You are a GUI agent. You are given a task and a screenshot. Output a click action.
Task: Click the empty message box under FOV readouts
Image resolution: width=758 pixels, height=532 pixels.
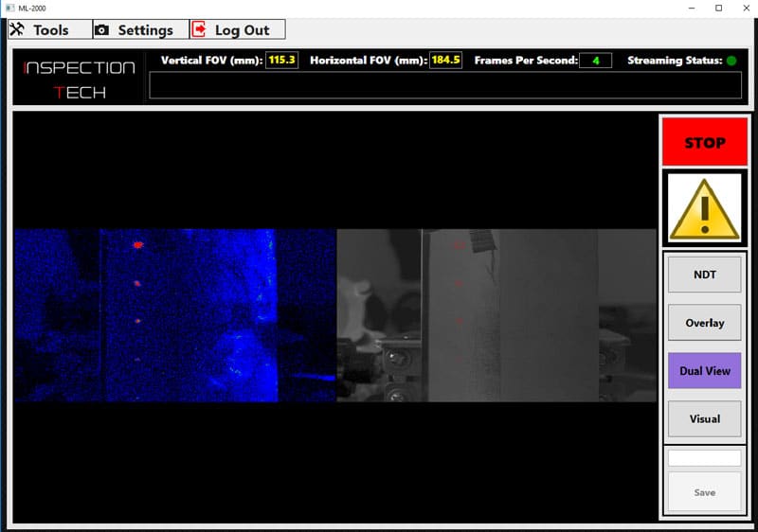click(x=445, y=85)
